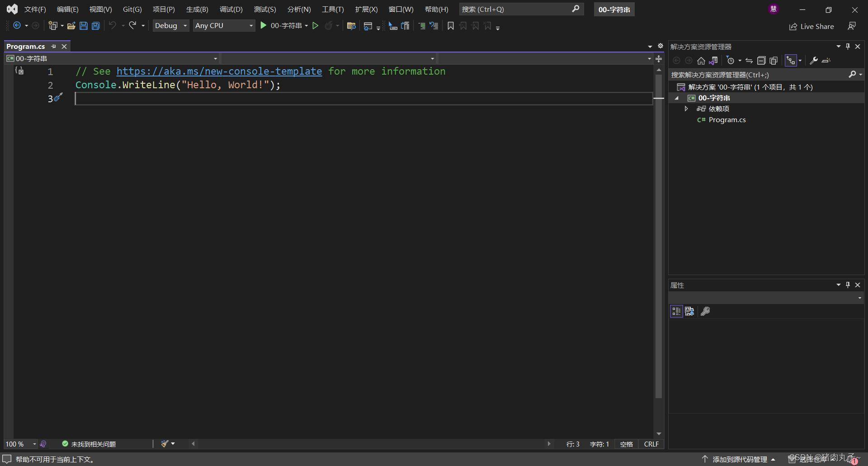Viewport: 868px width, 466px height.
Task: Open the Debug configuration dropdown
Action: (x=170, y=26)
